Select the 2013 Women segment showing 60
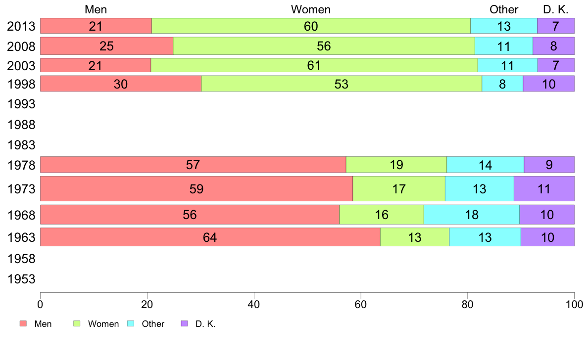588x364 pixels. coord(311,26)
